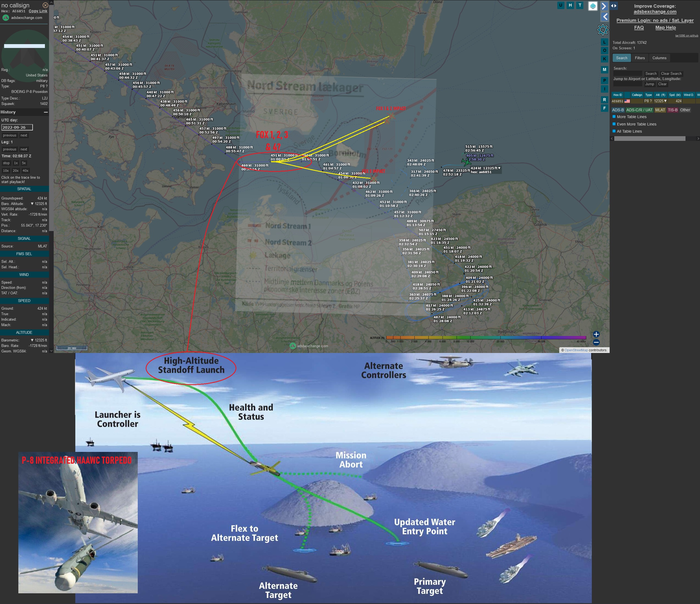Viewport: 700px width, 604px height.
Task: Click the Search button beside search field
Action: pos(651,73)
